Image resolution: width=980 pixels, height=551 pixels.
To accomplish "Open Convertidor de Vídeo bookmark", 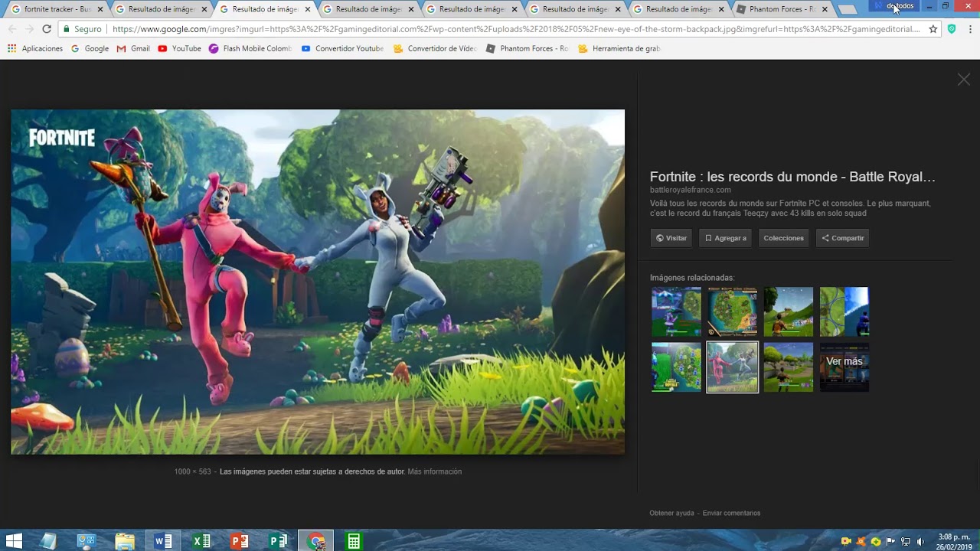I will 435,48.
